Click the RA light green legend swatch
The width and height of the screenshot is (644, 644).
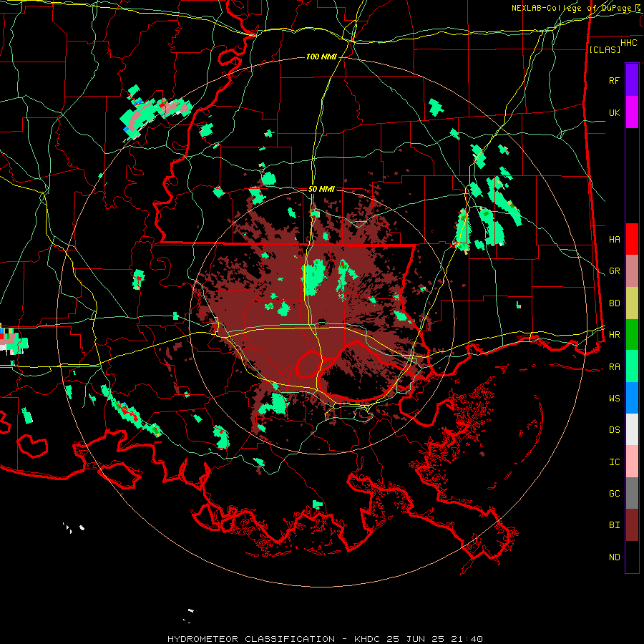pos(632,366)
